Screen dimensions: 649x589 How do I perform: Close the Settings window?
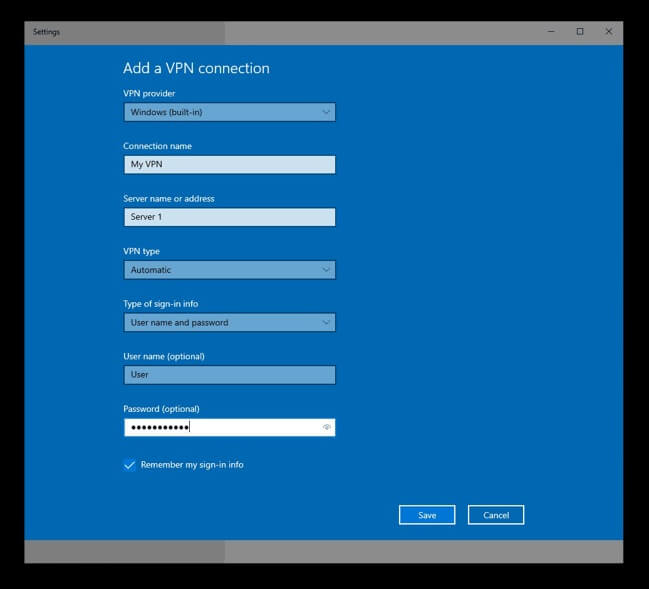(x=608, y=32)
